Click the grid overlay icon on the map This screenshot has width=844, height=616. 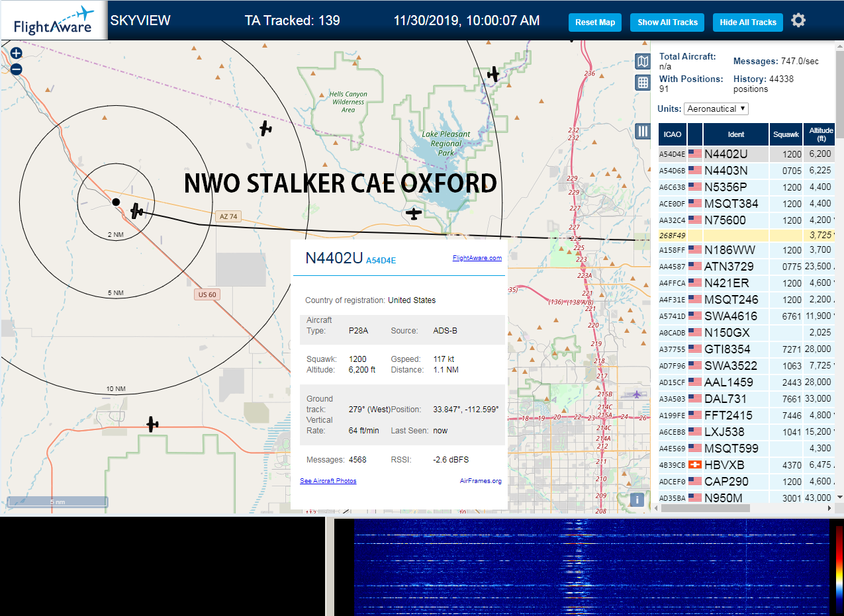pos(642,83)
